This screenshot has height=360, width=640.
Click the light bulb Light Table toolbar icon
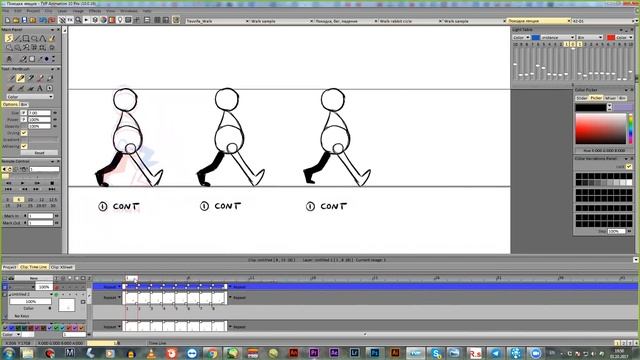pyautogui.click(x=120, y=20)
